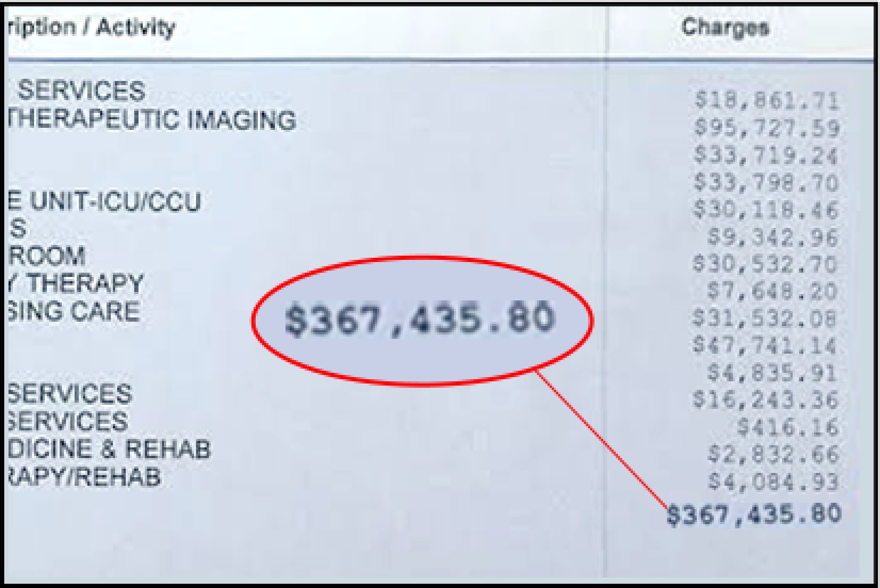Select the SING CARE line description
This screenshot has height=588, width=880.
coord(74,311)
